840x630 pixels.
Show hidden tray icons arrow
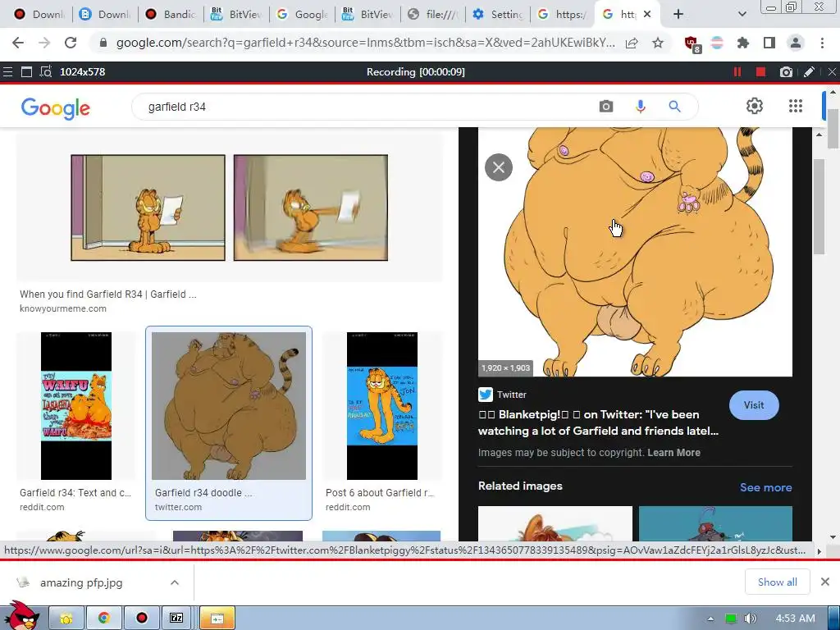click(710, 619)
